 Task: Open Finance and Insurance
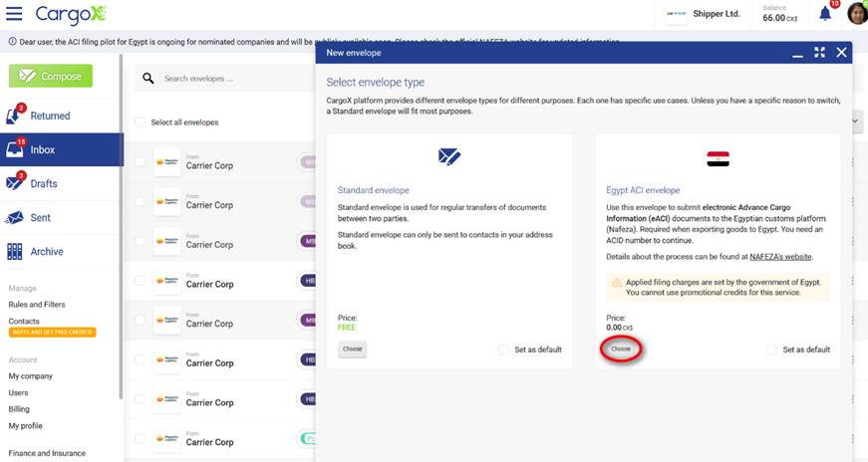click(47, 453)
